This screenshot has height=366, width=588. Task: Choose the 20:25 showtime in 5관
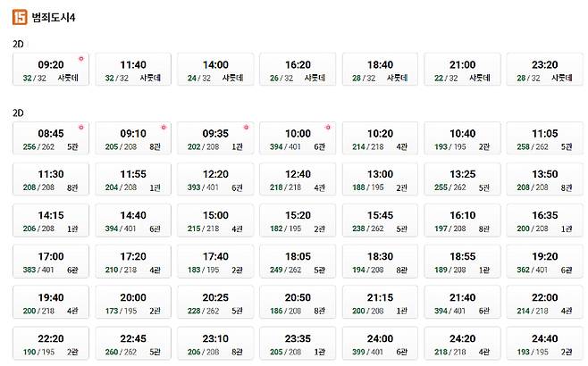click(215, 303)
